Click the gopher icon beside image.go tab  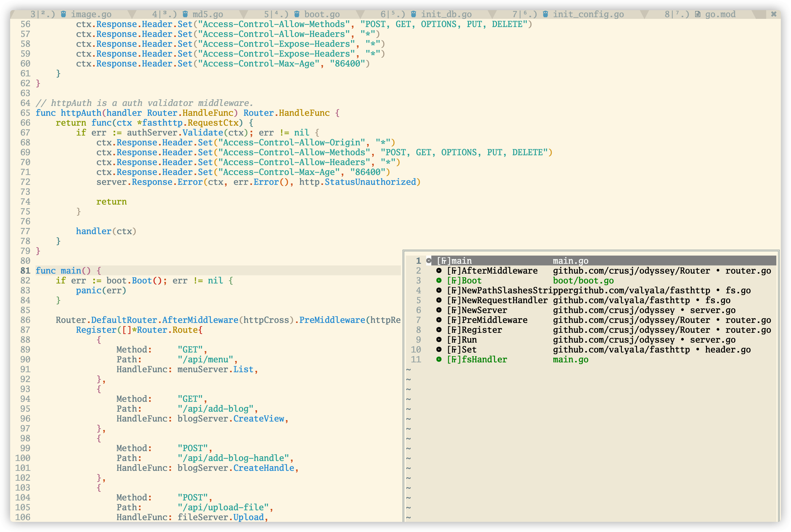(x=63, y=14)
